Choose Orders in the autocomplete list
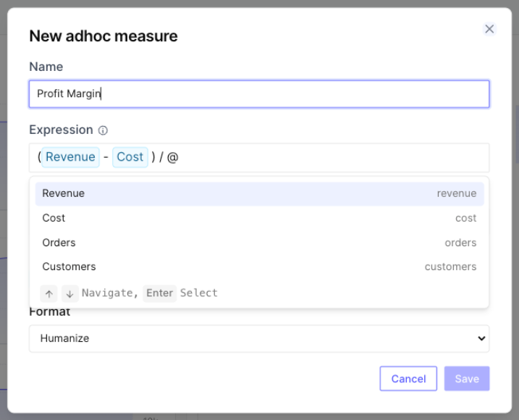 [259, 243]
